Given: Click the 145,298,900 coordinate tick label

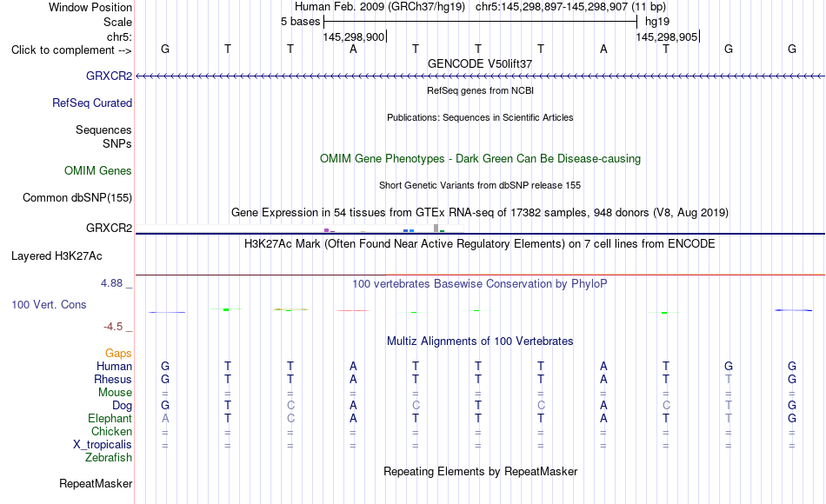Looking at the screenshot, I should click(x=354, y=36).
